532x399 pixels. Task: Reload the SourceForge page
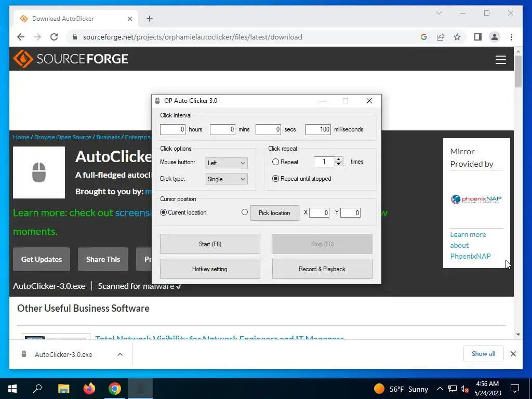54,37
